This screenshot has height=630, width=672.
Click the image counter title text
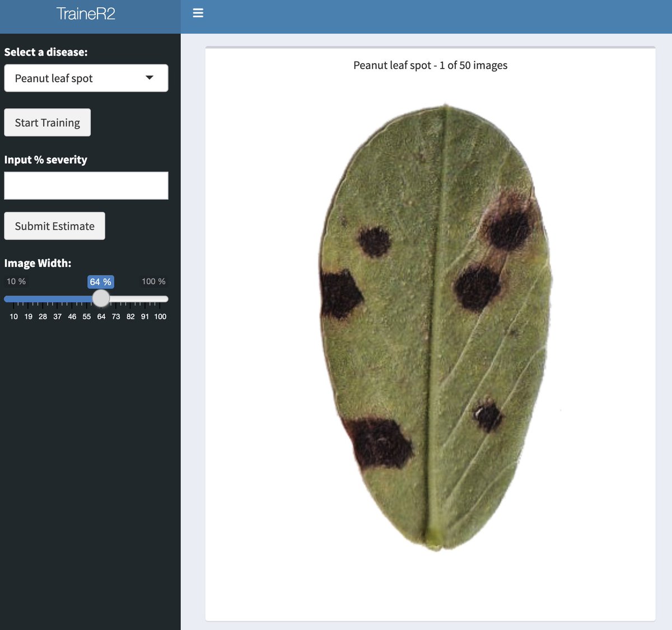430,65
